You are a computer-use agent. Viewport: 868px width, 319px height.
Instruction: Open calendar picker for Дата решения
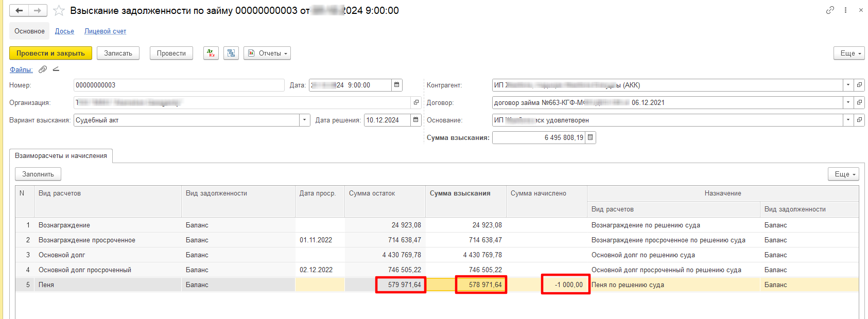(x=416, y=120)
